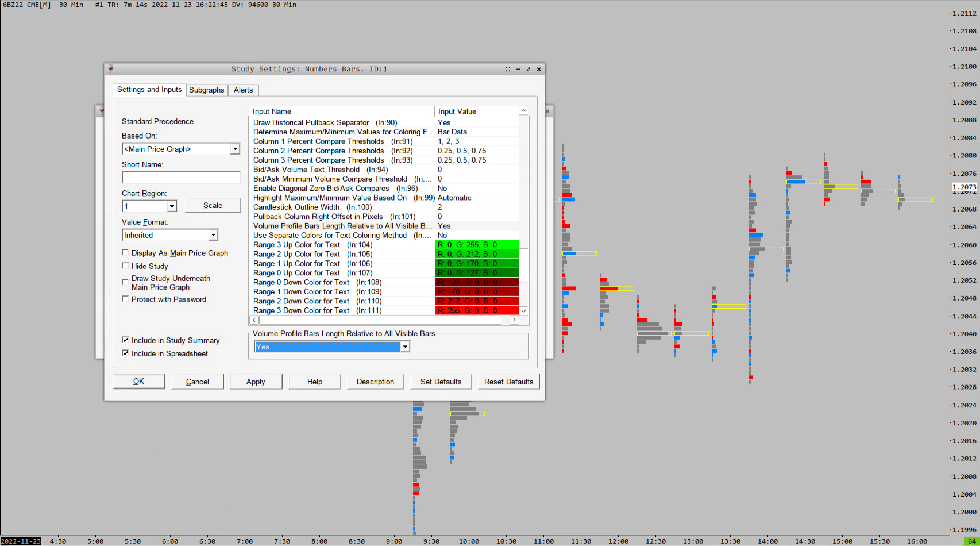Maximize the Study Settings dialog
Viewport: 980px width, 546px height.
[528, 69]
